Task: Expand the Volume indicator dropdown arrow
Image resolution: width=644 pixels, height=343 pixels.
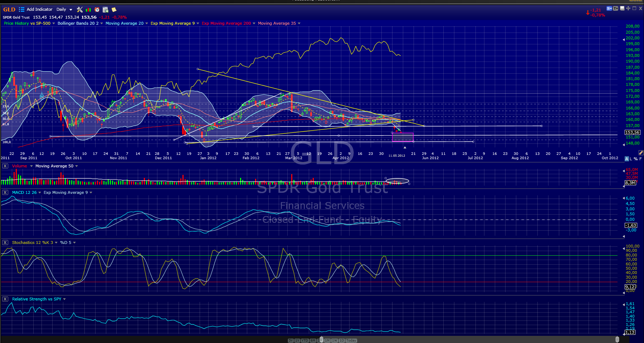Action: pyautogui.click(x=31, y=166)
